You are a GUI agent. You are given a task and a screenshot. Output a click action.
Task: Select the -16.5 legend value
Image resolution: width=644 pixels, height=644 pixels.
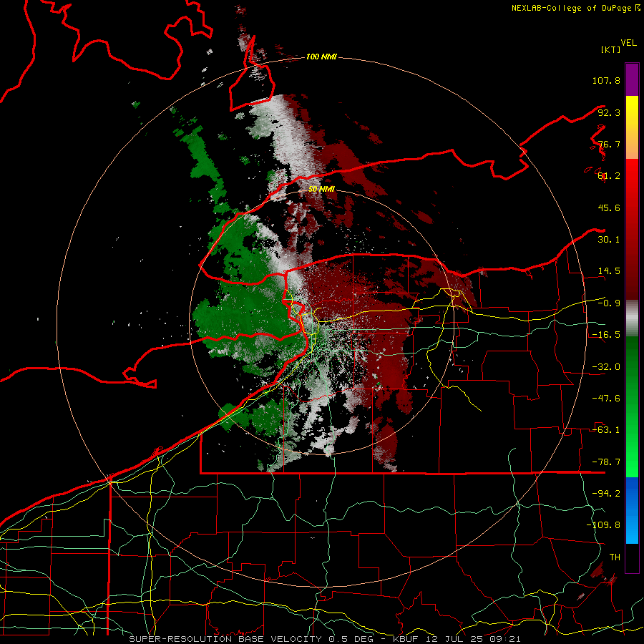coord(606,335)
